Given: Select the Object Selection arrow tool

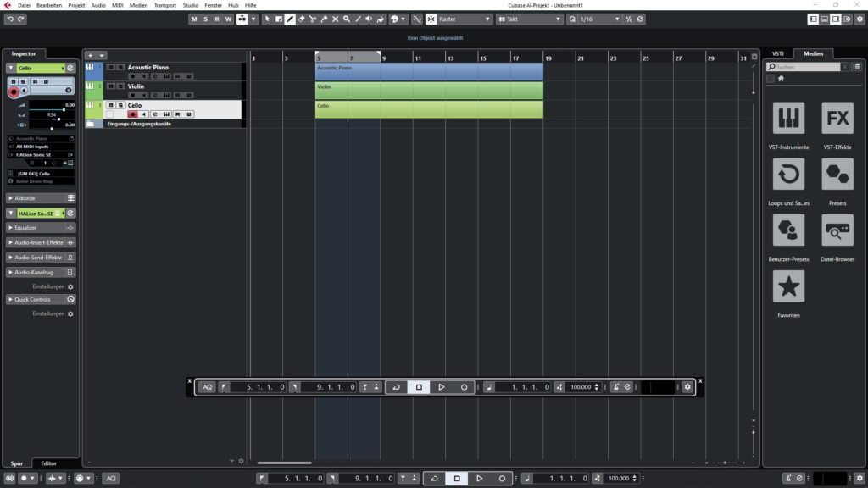Looking at the screenshot, I should tap(267, 19).
